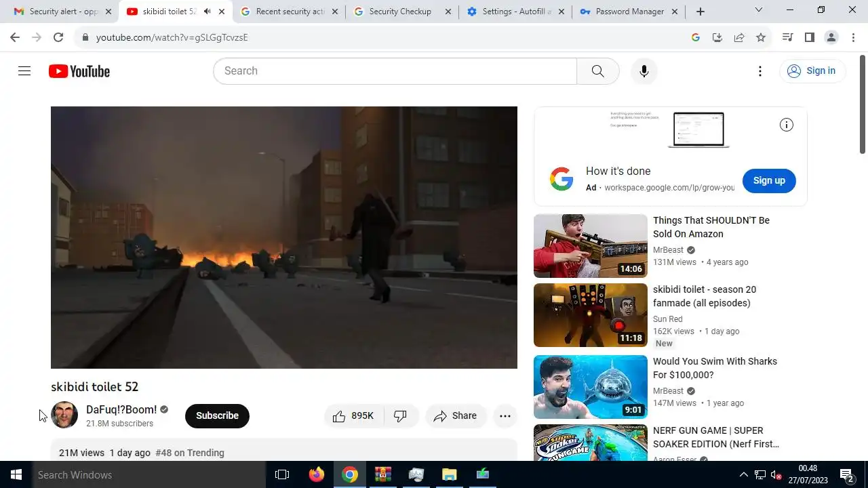Show hidden tray icons chevron
The height and width of the screenshot is (488, 868).
pyautogui.click(x=744, y=474)
